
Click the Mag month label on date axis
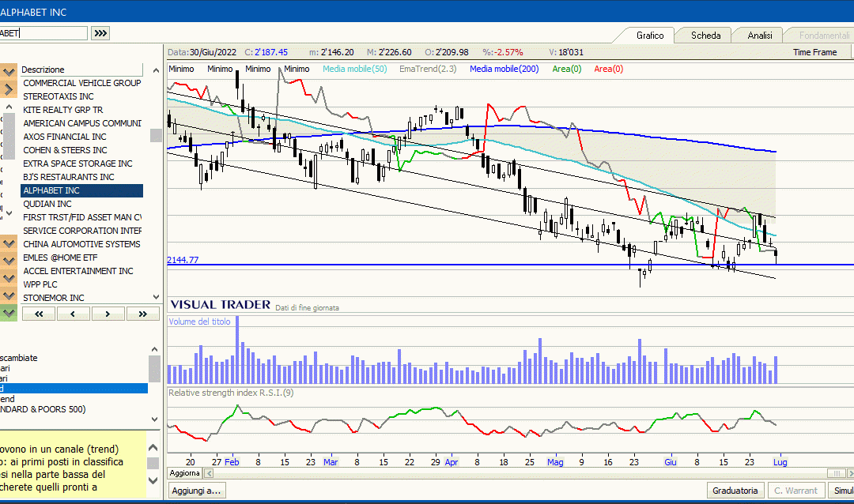point(555,462)
